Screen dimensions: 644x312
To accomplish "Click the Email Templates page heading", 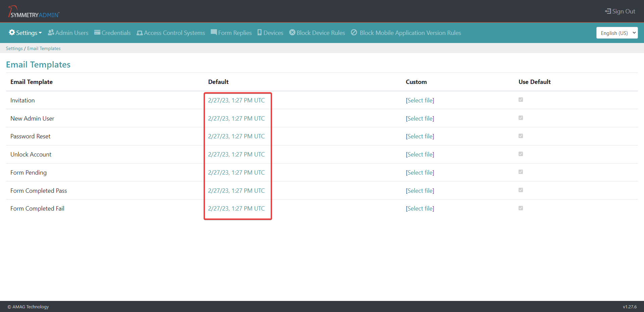I will (x=38, y=64).
